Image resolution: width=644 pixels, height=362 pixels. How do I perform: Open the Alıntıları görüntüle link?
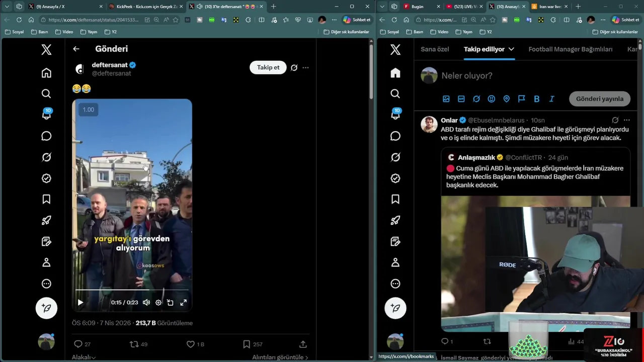(x=280, y=357)
